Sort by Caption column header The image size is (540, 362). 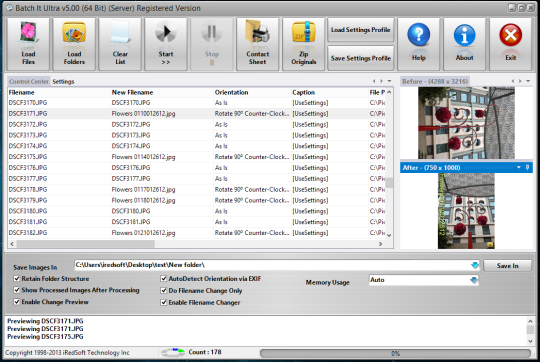pyautogui.click(x=330, y=92)
